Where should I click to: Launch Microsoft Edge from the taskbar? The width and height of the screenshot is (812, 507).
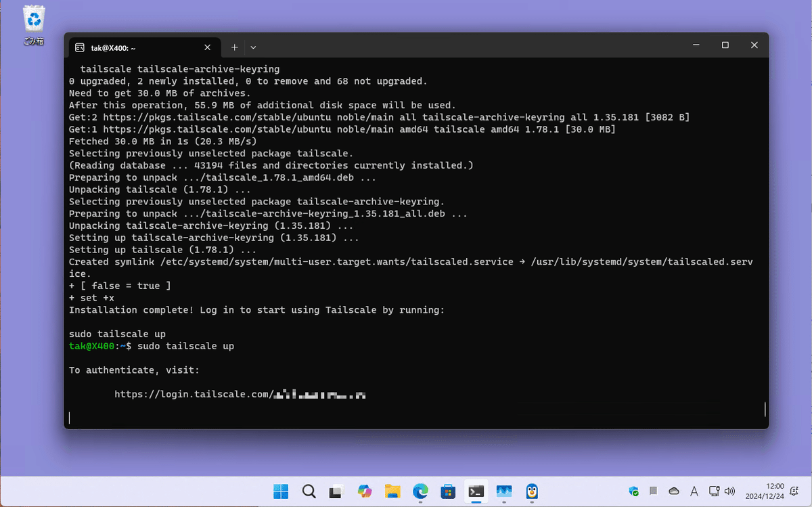point(420,491)
